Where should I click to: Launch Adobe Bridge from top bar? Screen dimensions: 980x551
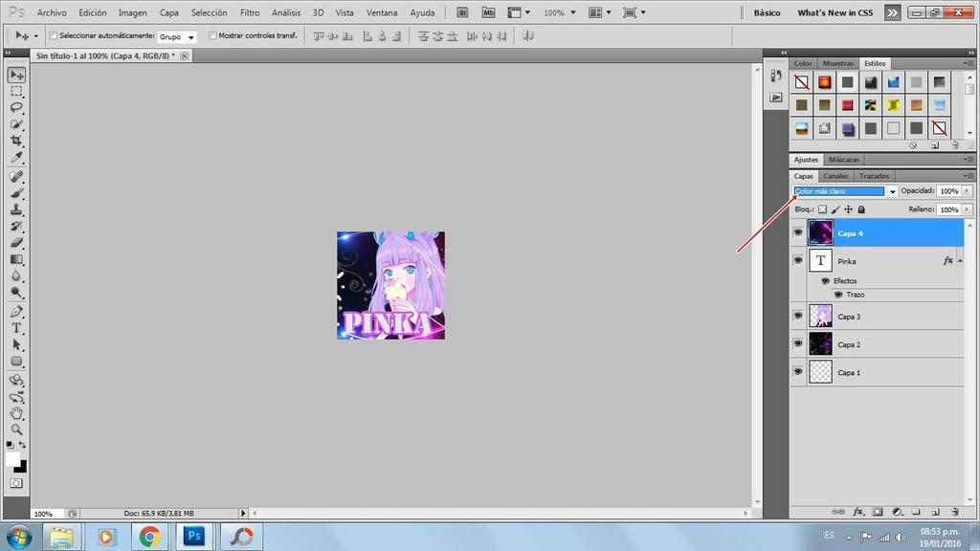tap(462, 12)
